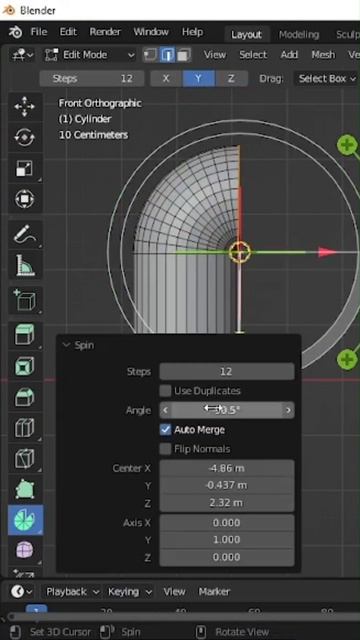Image resolution: width=360 pixels, height=640 pixels.
Task: Select the Smooth tool below Spin
Action: click(x=25, y=551)
